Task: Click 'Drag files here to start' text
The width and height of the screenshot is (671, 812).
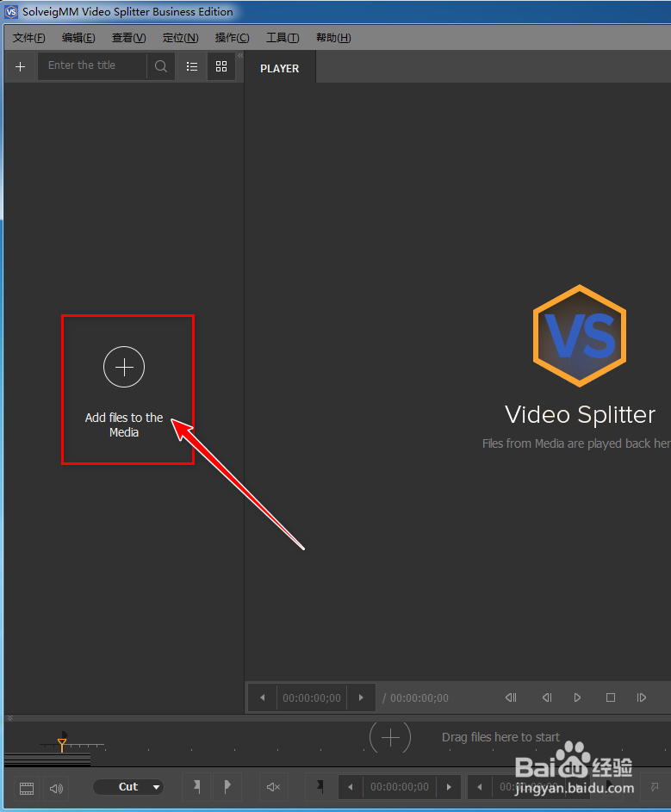Action: coord(500,737)
